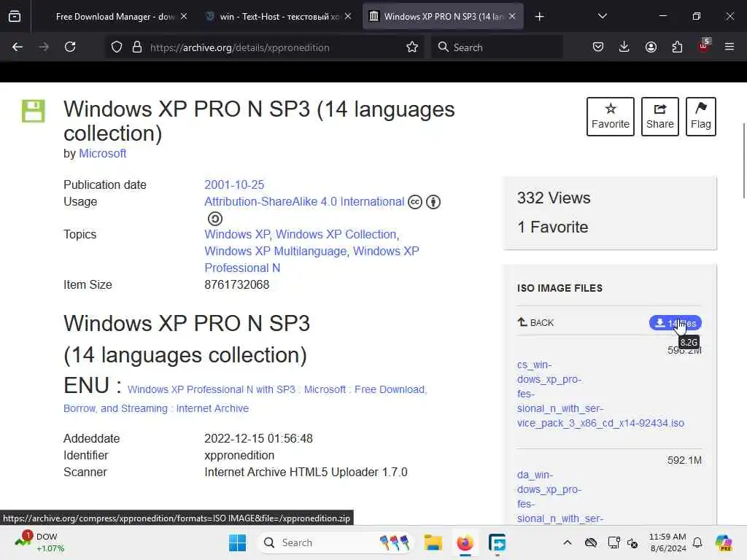This screenshot has height=560, width=747.
Task: Click the network display tray icon
Action: click(x=614, y=542)
